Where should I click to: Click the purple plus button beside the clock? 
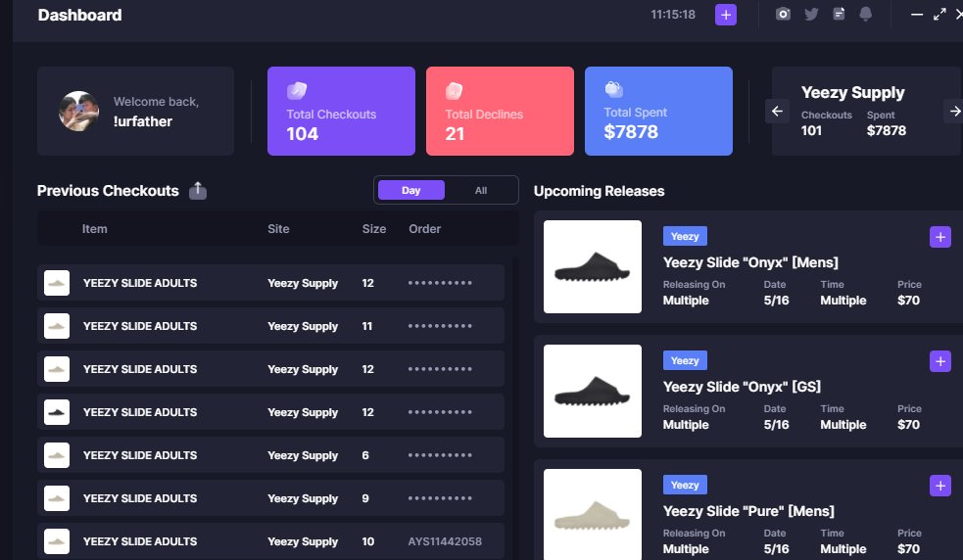pyautogui.click(x=725, y=15)
